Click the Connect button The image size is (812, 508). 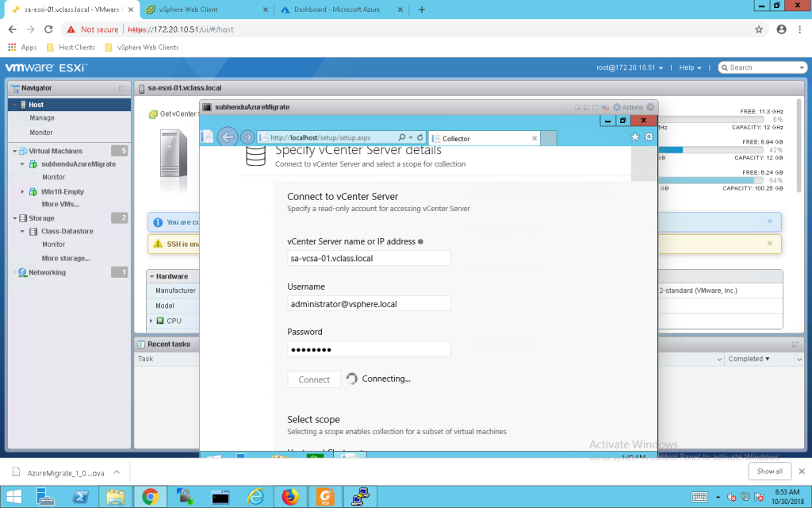pyautogui.click(x=314, y=379)
